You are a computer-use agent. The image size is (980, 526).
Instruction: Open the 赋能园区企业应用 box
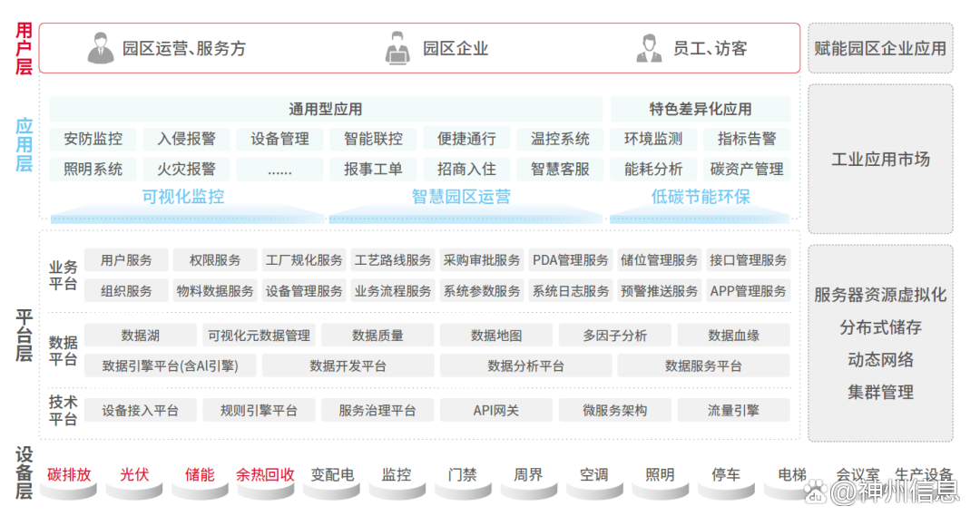coord(880,48)
